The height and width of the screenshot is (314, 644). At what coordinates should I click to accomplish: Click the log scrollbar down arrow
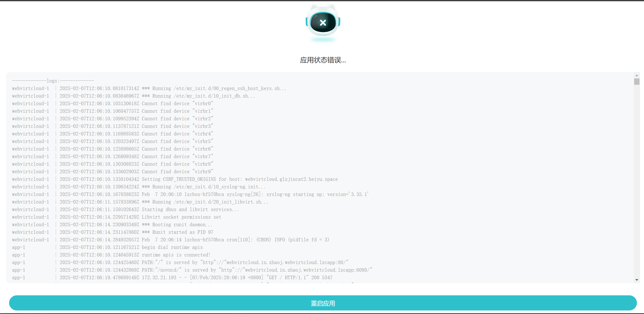pos(637,280)
